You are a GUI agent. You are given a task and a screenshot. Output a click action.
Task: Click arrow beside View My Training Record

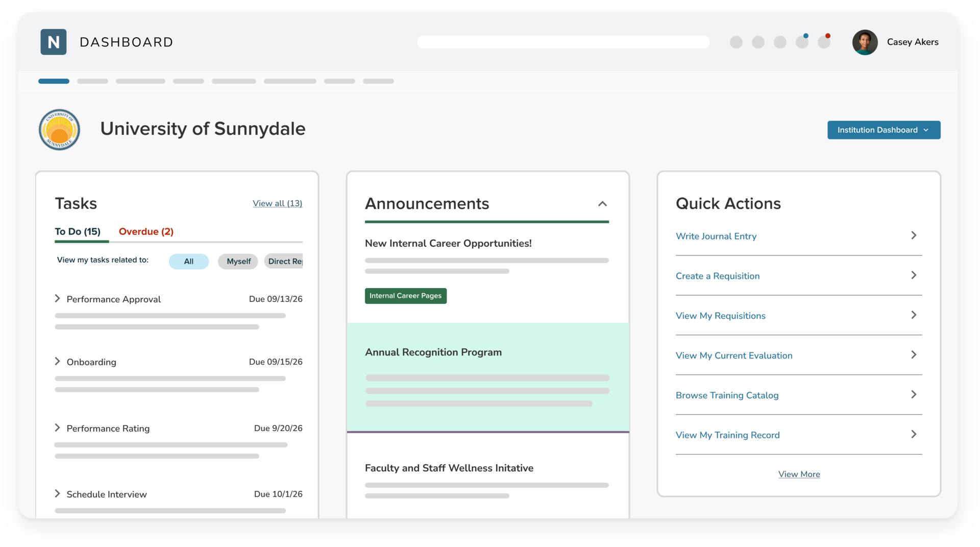[x=914, y=435]
